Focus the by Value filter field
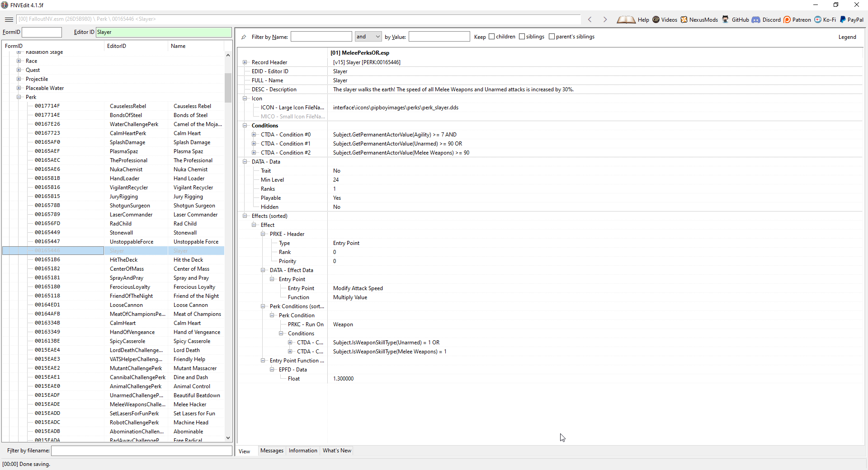The image size is (868, 470). tap(439, 37)
